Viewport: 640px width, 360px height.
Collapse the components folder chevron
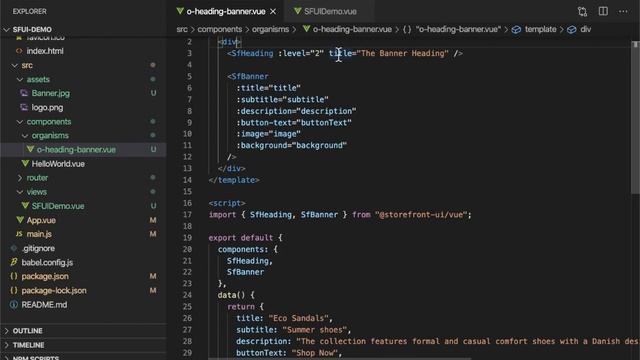point(20,122)
